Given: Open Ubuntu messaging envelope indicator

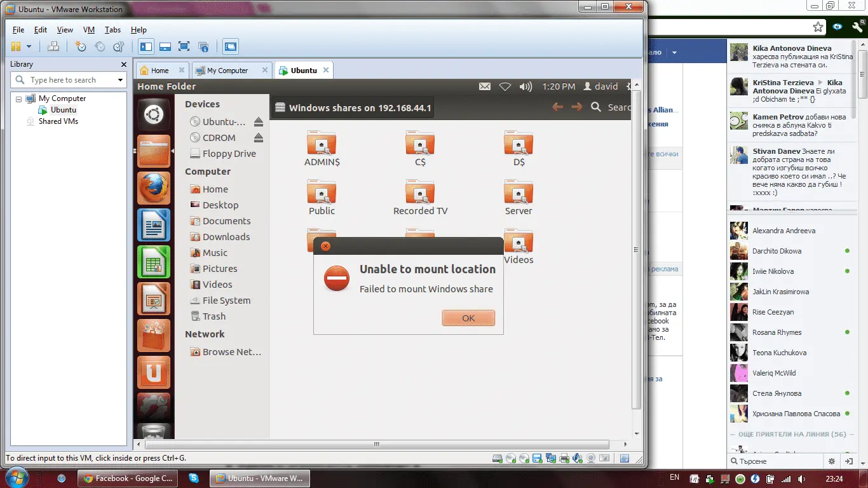Looking at the screenshot, I should pos(485,86).
